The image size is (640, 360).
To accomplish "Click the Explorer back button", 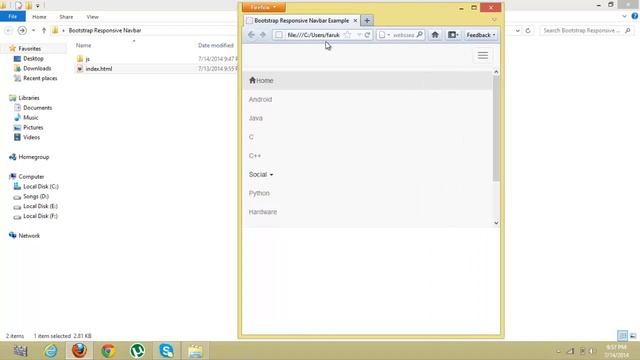I will [x=8, y=31].
